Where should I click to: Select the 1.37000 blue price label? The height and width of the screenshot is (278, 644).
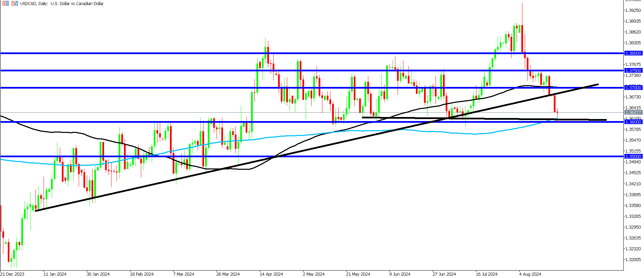tap(633, 88)
